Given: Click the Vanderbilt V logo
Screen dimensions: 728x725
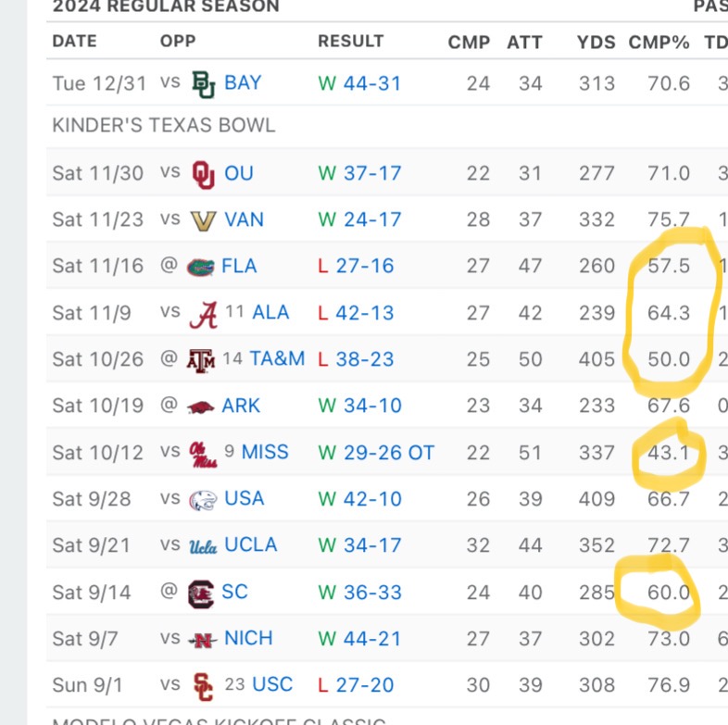Looking at the screenshot, I should point(204,221).
